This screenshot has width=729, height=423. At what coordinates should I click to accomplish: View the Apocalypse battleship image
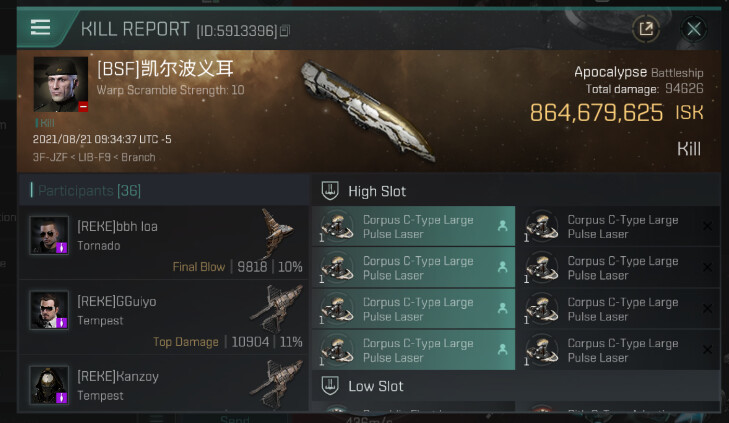coord(367,112)
